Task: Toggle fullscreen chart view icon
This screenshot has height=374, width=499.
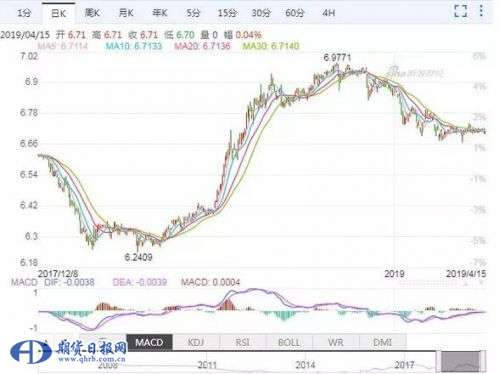Action: coord(461,11)
